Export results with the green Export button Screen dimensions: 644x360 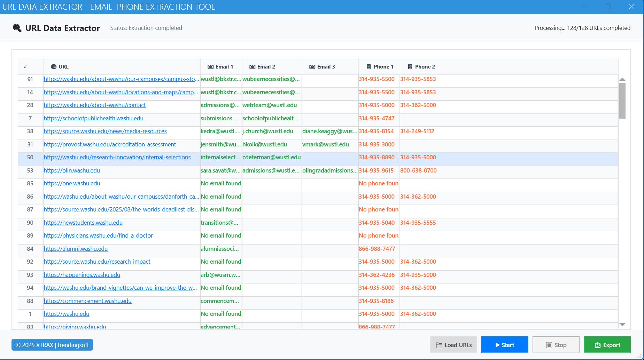(607, 345)
